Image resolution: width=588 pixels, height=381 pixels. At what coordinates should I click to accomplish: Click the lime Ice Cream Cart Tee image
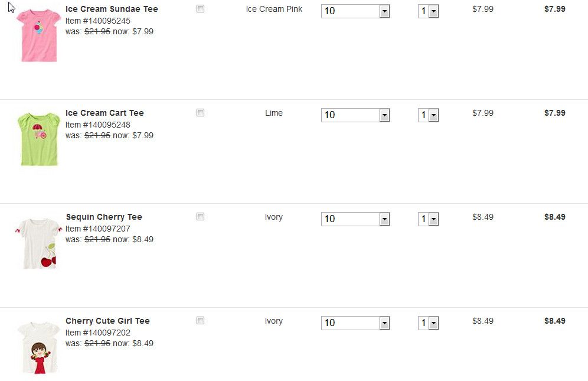39,139
